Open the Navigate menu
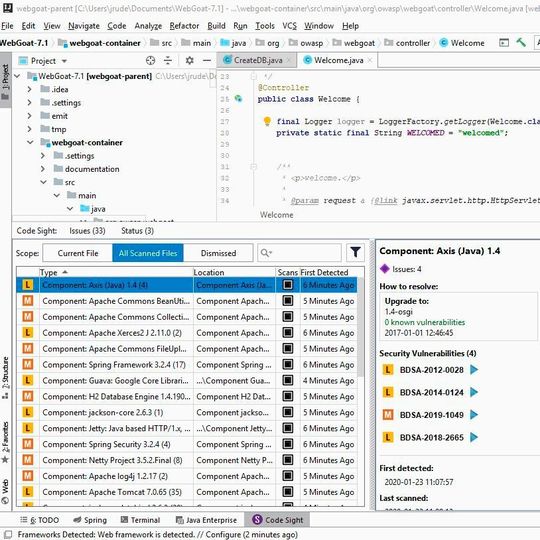The height and width of the screenshot is (540, 540). [84, 26]
